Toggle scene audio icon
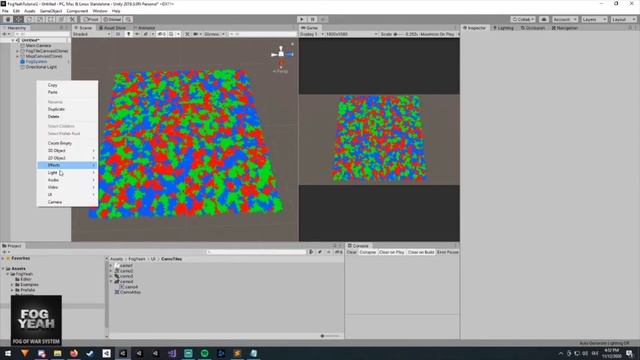The height and width of the screenshot is (360, 640). pyautogui.click(x=137, y=34)
